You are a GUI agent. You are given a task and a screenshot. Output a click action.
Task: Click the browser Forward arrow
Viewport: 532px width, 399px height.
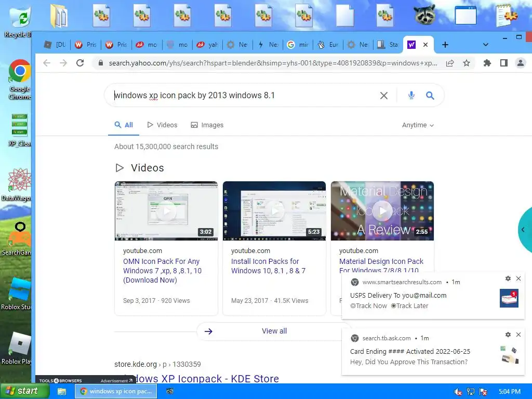click(x=63, y=63)
